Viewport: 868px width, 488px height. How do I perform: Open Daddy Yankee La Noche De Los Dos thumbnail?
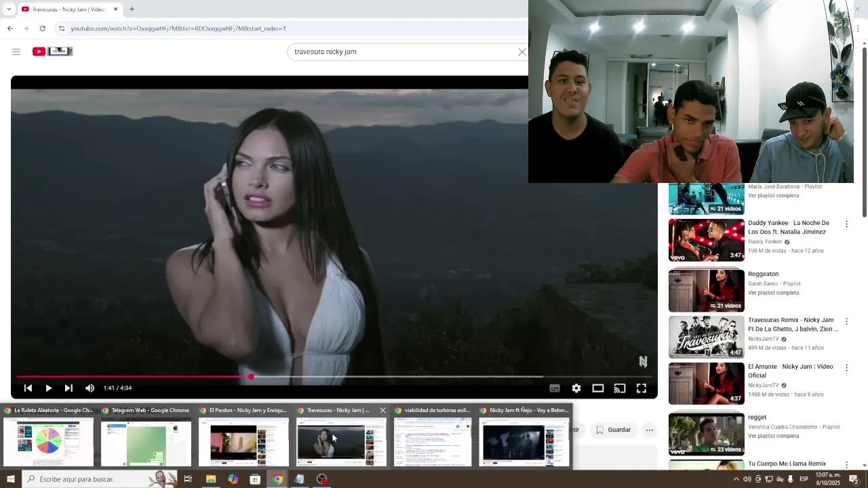pyautogui.click(x=707, y=240)
